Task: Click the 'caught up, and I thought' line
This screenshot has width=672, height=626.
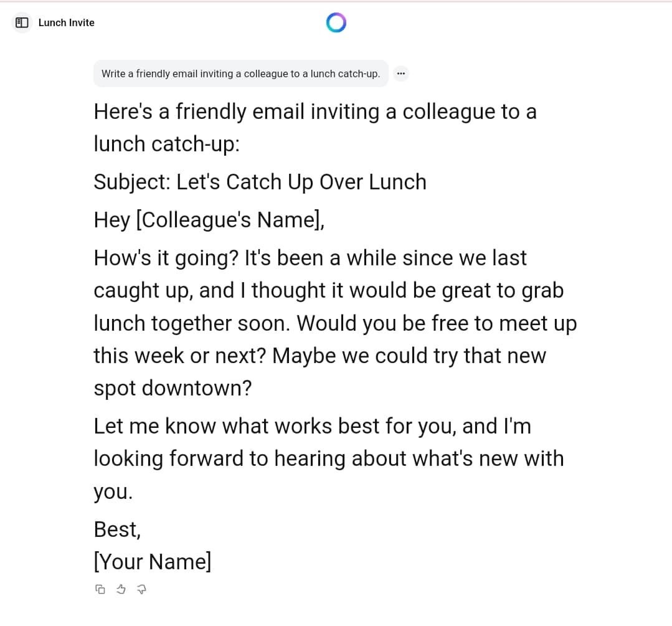Action: [x=328, y=290]
